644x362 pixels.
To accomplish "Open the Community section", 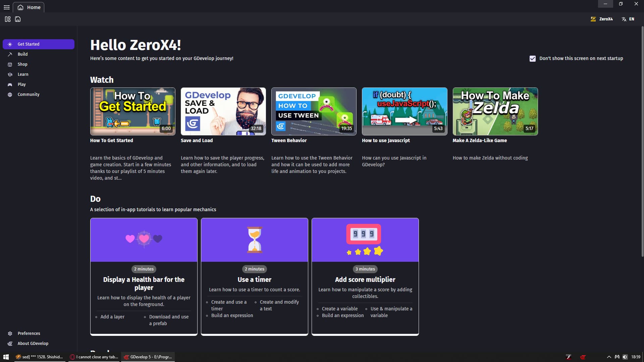I will coord(39,95).
